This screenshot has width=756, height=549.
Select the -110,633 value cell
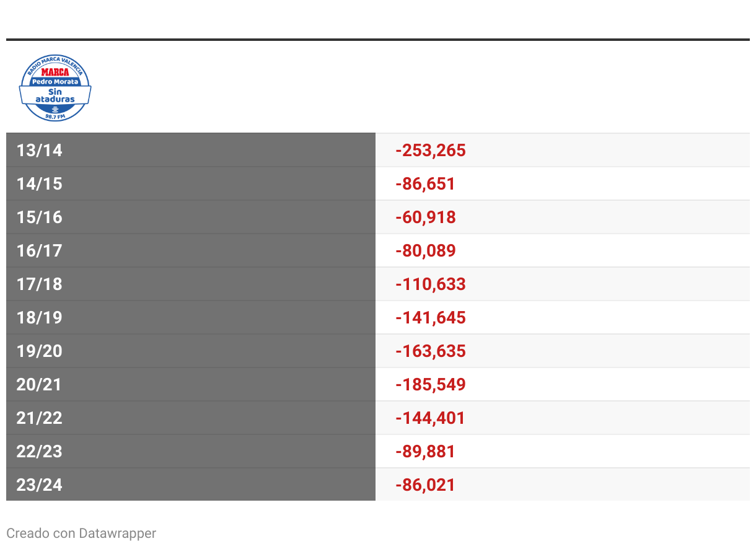[431, 284]
